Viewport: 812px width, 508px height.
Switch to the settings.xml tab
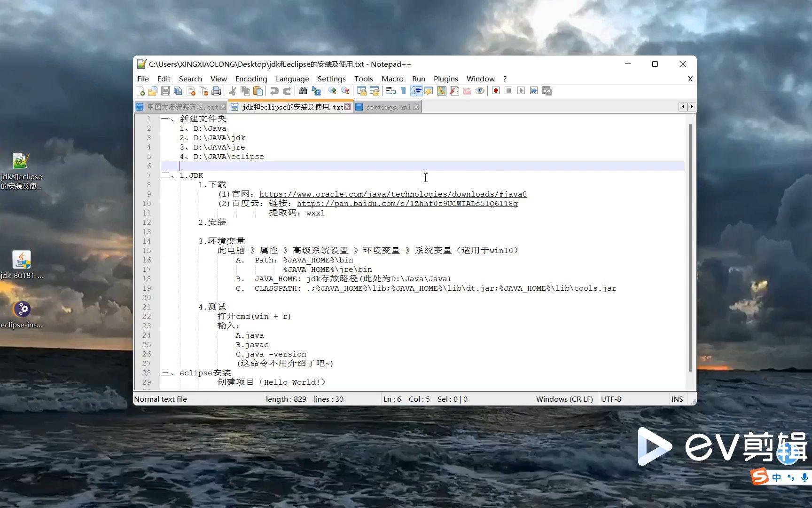point(388,107)
